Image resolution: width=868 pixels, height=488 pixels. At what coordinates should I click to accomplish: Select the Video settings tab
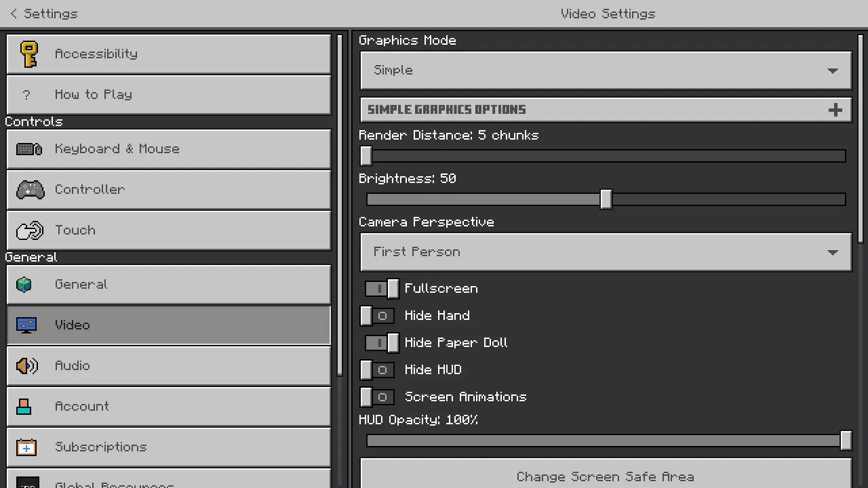click(x=168, y=325)
